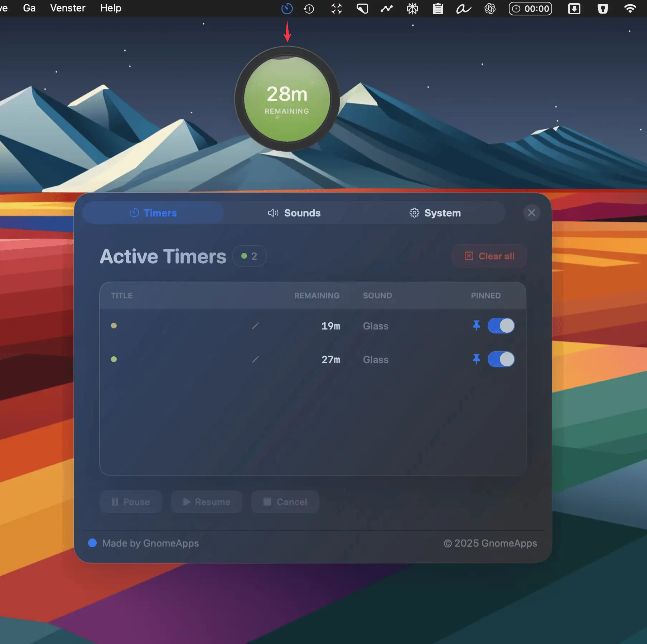This screenshot has height=644, width=647.
Task: Click the pin icon on 19m timer
Action: tap(476, 326)
